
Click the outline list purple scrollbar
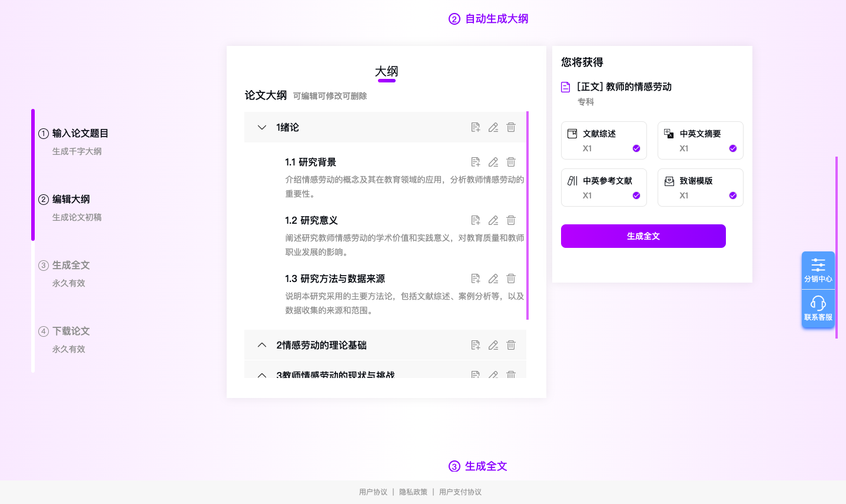(527, 215)
